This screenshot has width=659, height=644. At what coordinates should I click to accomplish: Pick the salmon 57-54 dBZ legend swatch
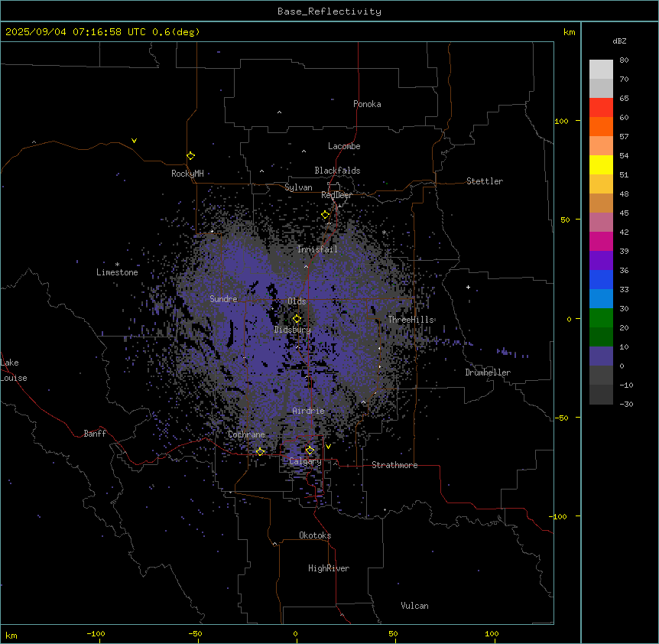[x=601, y=145]
